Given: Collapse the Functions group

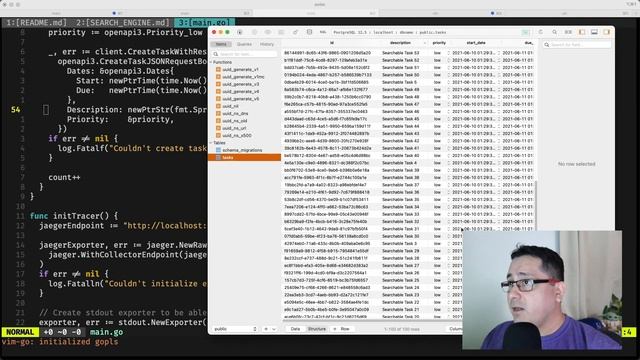Looking at the screenshot, I should (211, 62).
